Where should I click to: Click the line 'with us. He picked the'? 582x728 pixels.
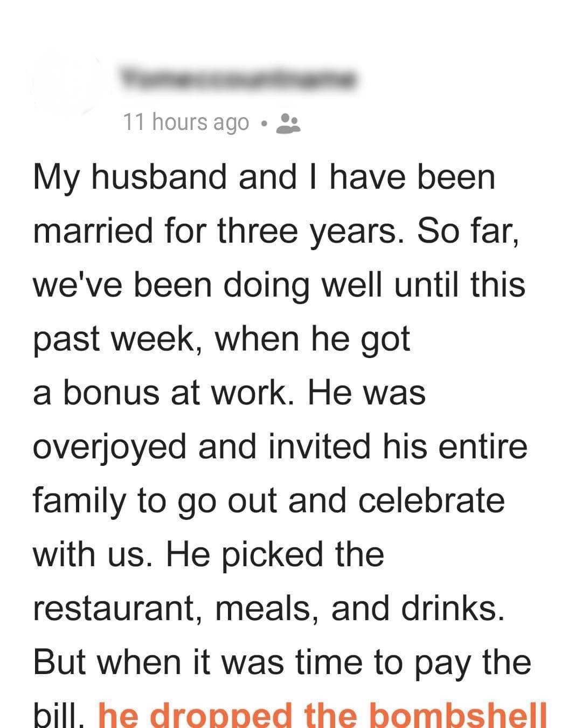[209, 555]
